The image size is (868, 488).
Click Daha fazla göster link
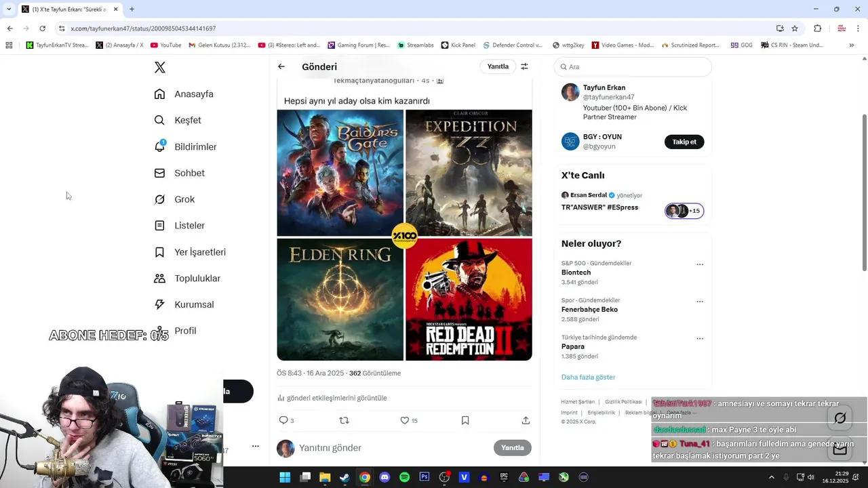pos(588,377)
